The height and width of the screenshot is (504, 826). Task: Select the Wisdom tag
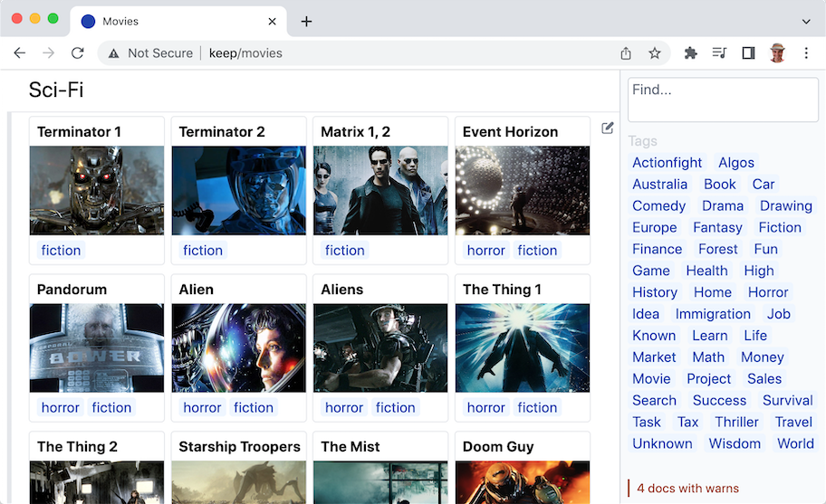pyautogui.click(x=735, y=443)
